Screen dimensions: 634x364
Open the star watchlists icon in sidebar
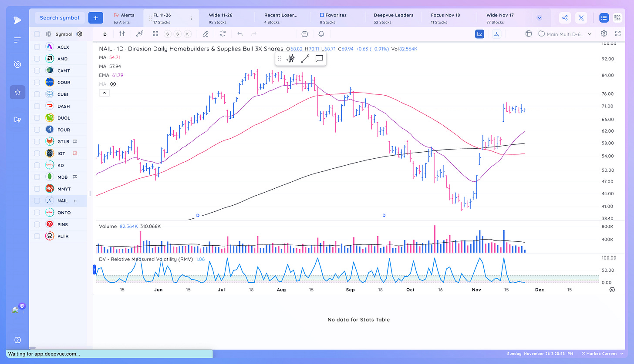(17, 92)
